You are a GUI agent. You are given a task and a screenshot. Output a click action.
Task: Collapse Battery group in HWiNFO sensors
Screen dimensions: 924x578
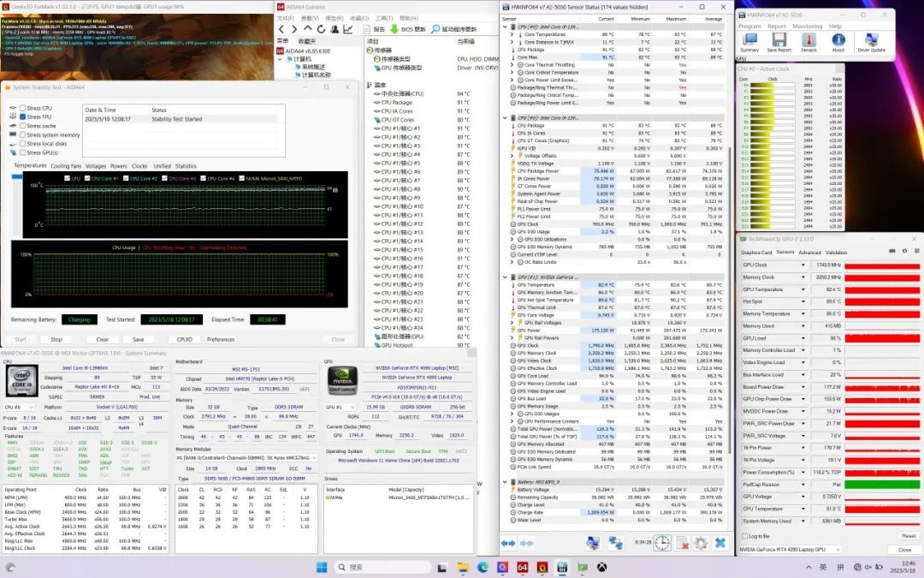(x=505, y=482)
